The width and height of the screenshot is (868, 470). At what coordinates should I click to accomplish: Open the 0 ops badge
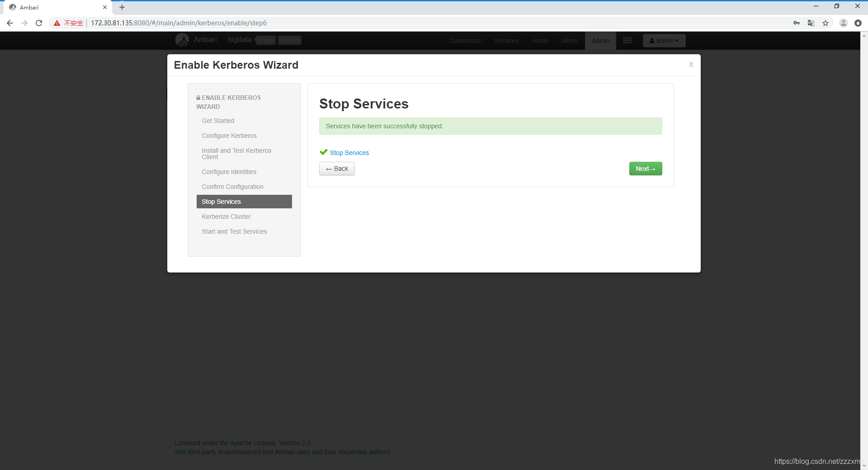click(266, 40)
